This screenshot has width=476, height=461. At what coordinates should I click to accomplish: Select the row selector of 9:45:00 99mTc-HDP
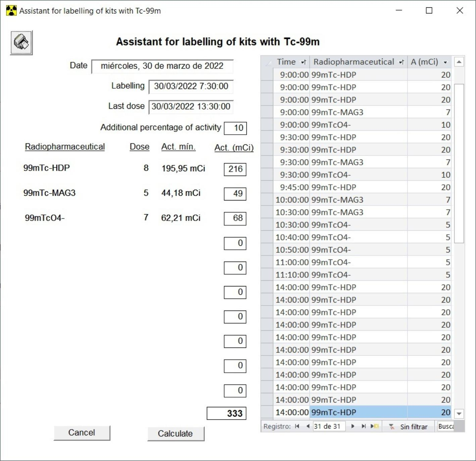[267, 187]
